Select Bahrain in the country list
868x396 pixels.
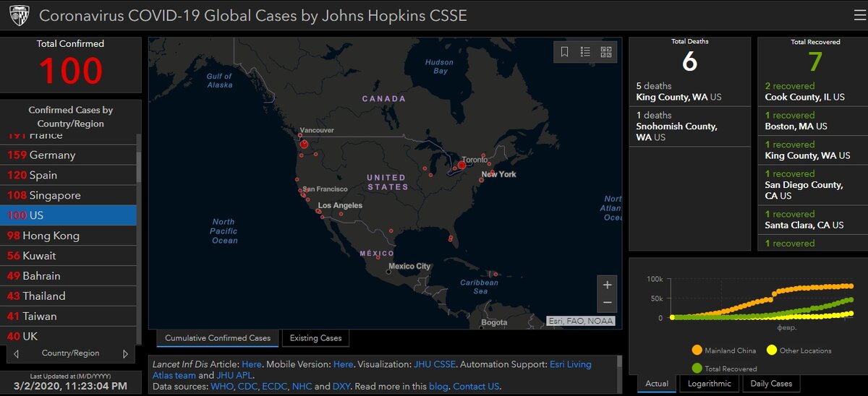[68, 276]
